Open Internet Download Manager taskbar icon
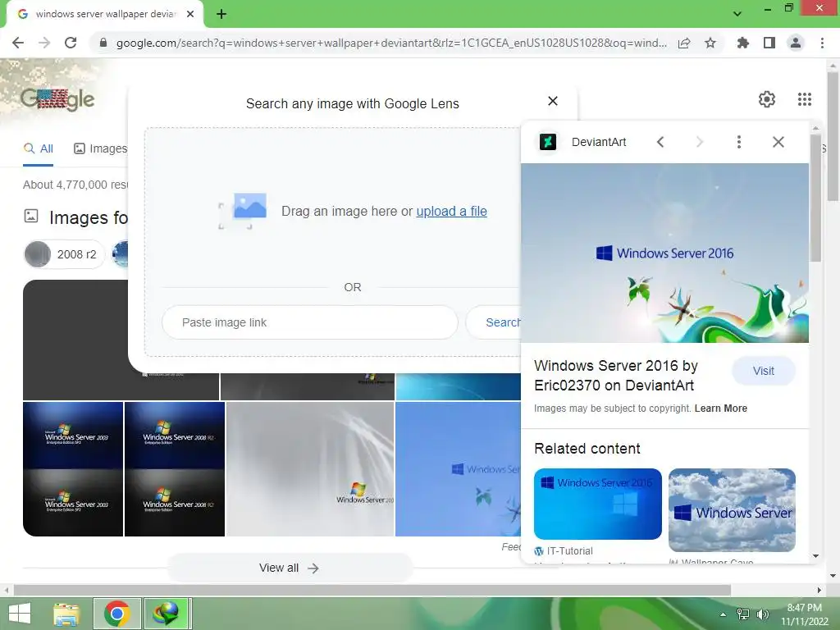The width and height of the screenshot is (840, 630). pos(166,614)
